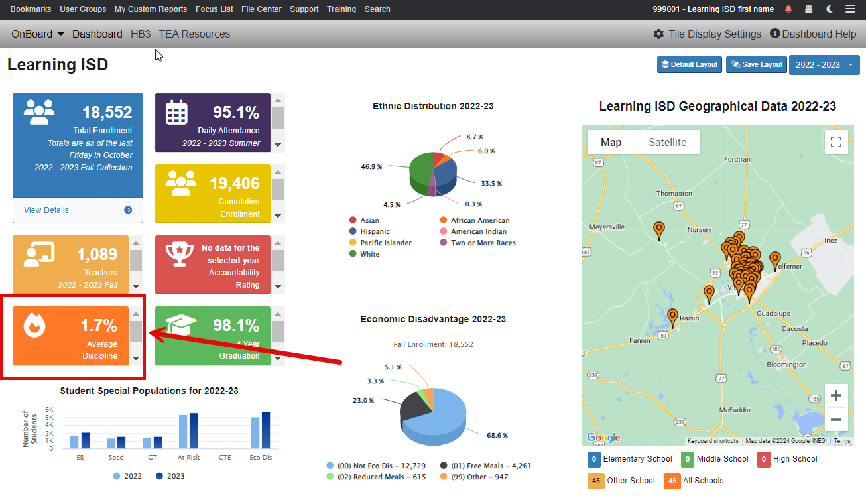This screenshot has height=504, width=866.
Task: Click the fullscreen icon on the map
Action: (x=835, y=142)
